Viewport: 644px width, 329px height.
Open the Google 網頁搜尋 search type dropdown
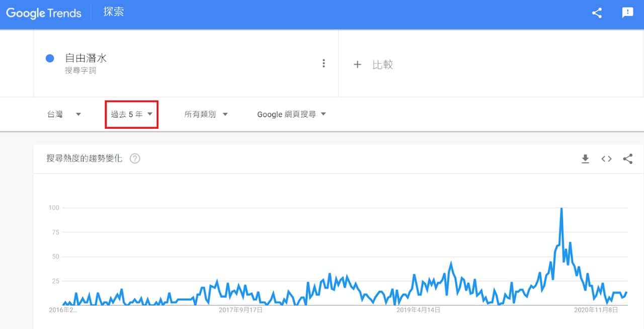[291, 114]
